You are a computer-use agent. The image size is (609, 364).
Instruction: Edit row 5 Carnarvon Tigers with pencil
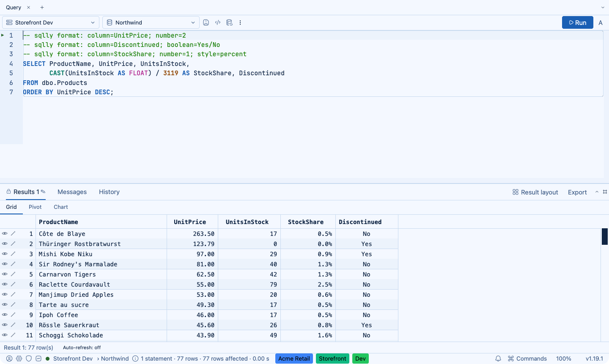click(x=13, y=274)
